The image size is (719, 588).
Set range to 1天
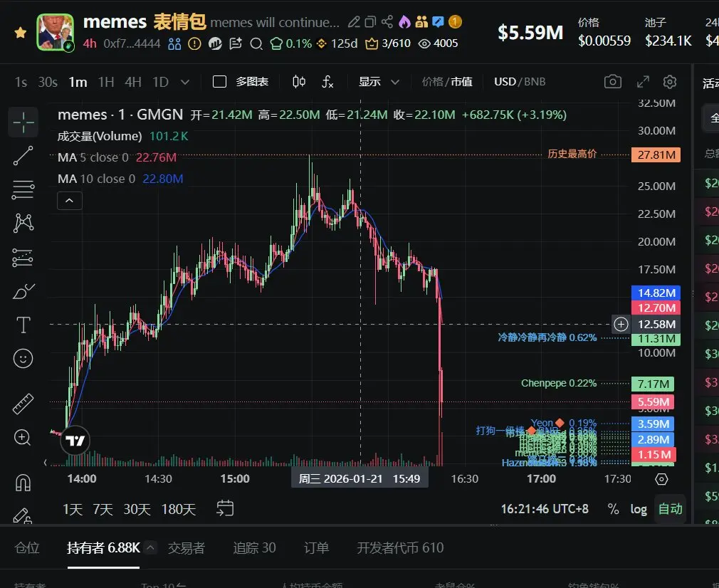[73, 509]
